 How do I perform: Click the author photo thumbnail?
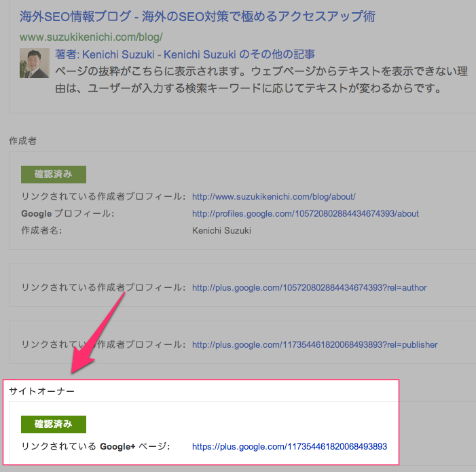click(35, 63)
